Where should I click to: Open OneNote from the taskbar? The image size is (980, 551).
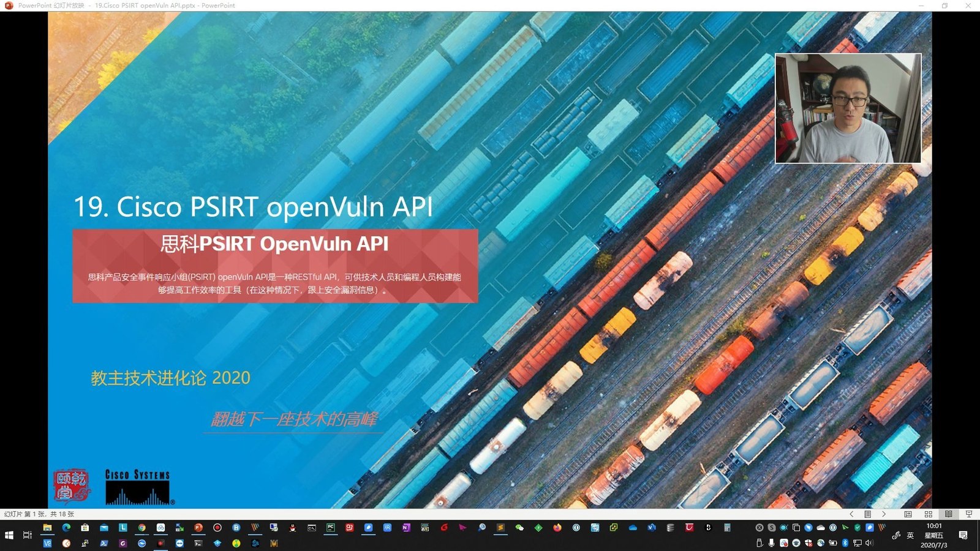(406, 527)
